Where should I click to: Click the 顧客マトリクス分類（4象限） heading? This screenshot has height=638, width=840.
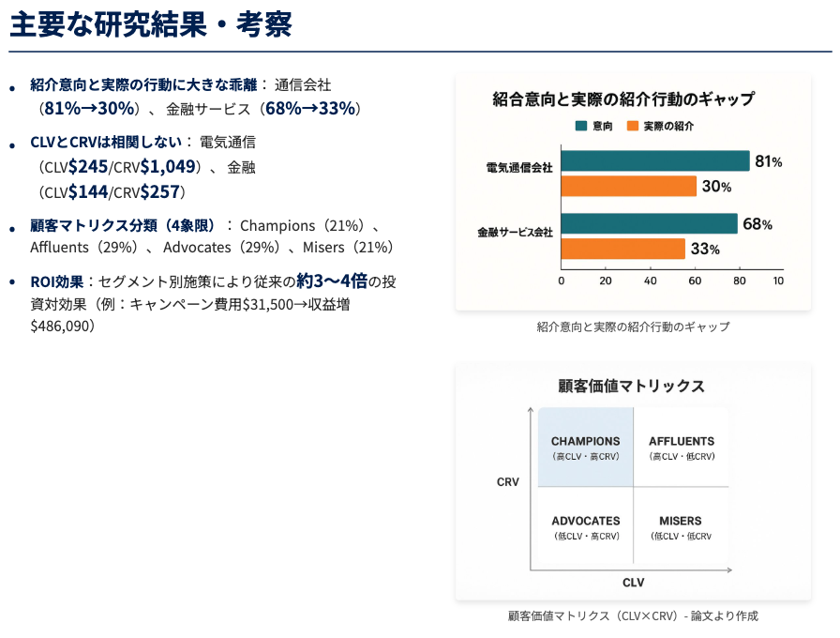pos(123,225)
